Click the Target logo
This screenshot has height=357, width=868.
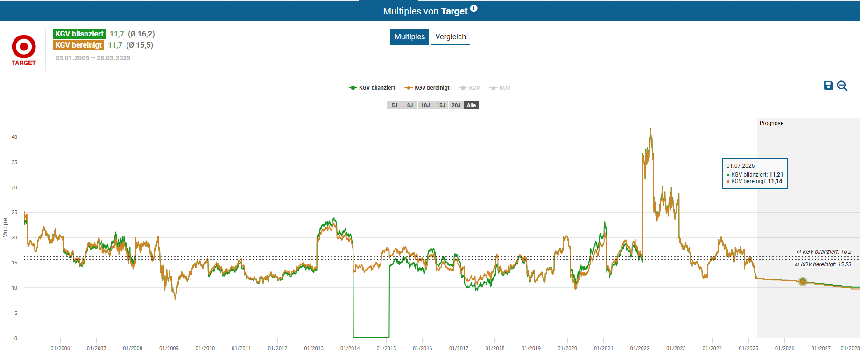coord(24,50)
